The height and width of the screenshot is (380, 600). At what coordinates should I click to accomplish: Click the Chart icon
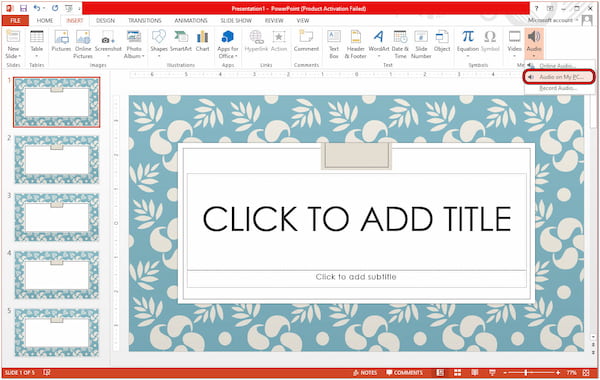[202, 41]
